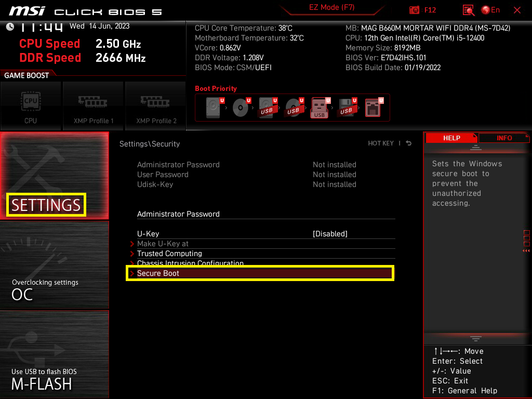The image size is (532, 399).
Task: Click the CPU Core Temperature reading
Action: pyautogui.click(x=243, y=28)
